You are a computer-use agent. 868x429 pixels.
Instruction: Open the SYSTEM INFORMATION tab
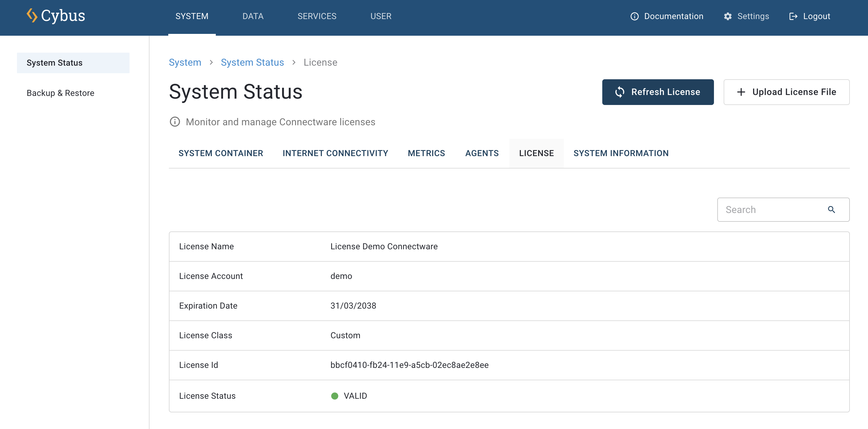(621, 153)
